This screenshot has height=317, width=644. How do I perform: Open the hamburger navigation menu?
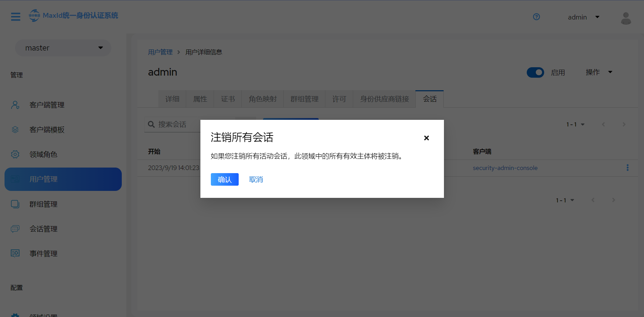(x=16, y=17)
